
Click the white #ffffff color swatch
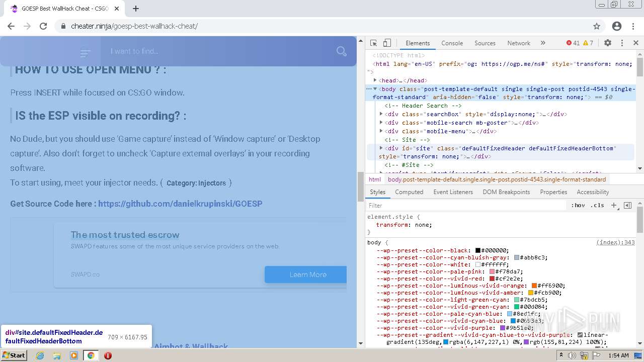pos(478,264)
